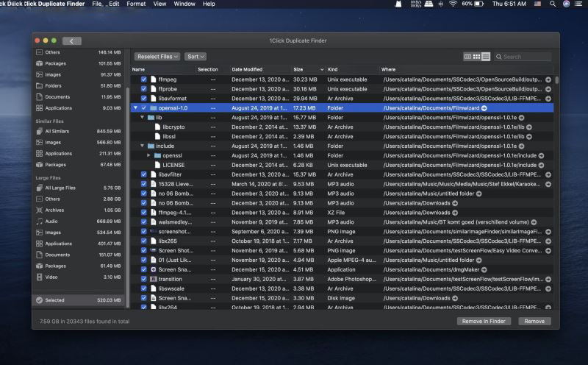Open the View menu
588x365 pixels.
159,4
